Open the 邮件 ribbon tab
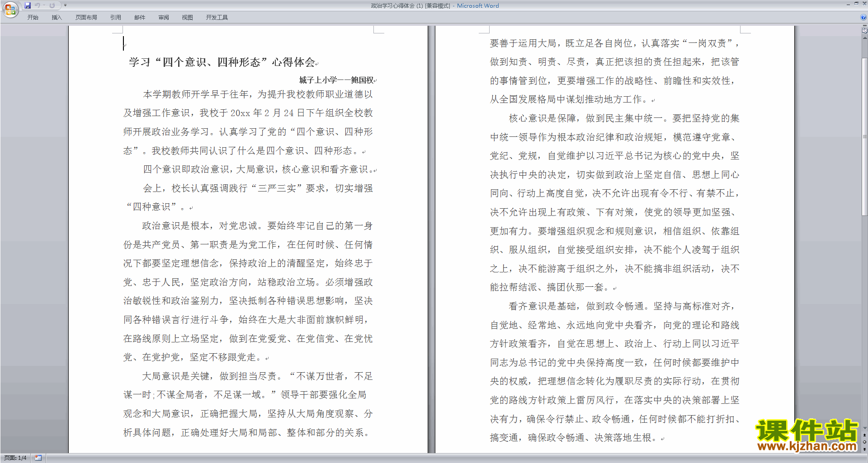This screenshot has width=868, height=463. click(140, 18)
